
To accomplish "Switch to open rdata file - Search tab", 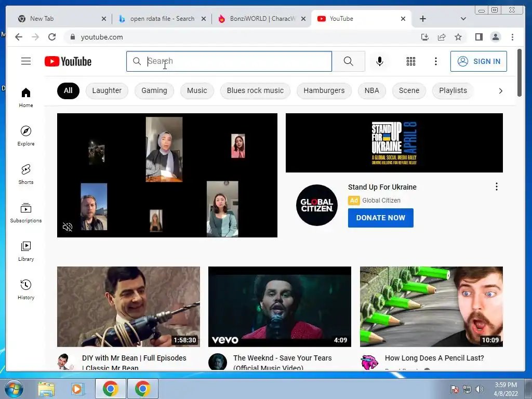I will (x=162, y=19).
